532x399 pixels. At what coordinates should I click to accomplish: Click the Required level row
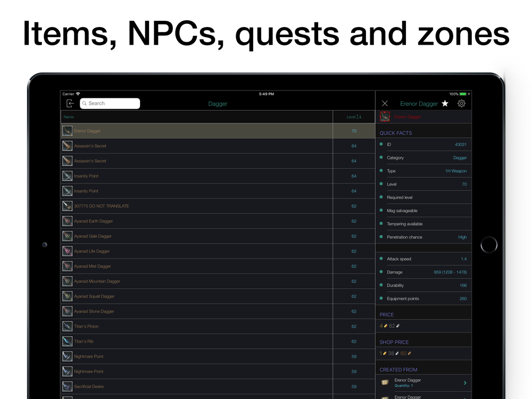tap(423, 197)
